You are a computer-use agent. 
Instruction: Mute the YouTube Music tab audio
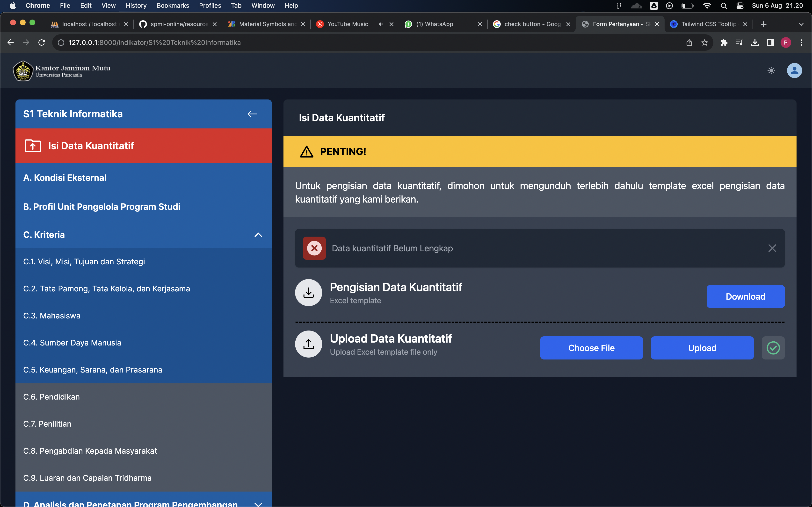(x=380, y=24)
